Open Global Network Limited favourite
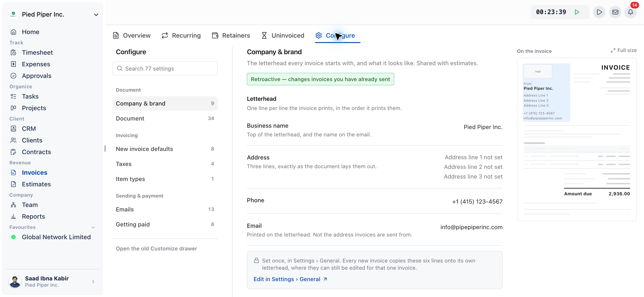 tap(56, 237)
